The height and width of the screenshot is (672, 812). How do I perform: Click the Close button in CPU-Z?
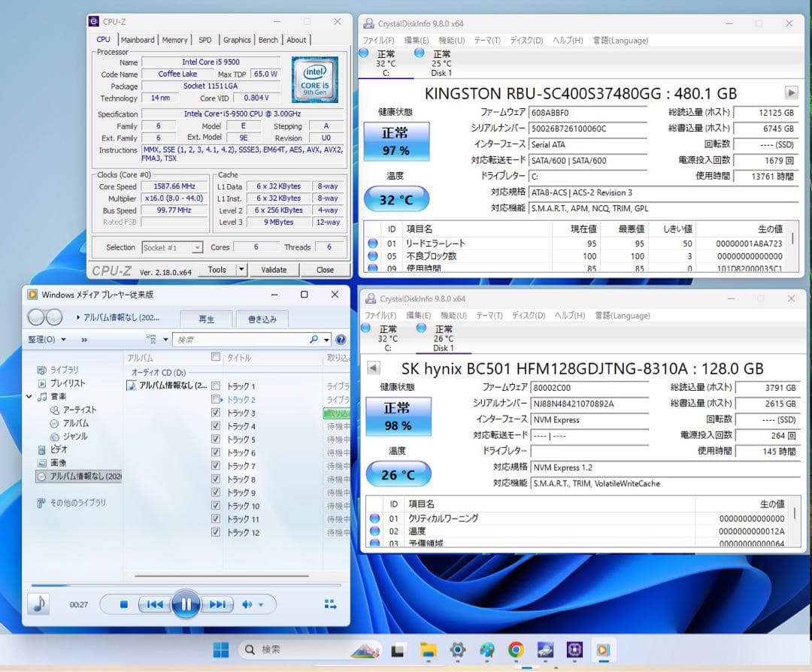(325, 270)
